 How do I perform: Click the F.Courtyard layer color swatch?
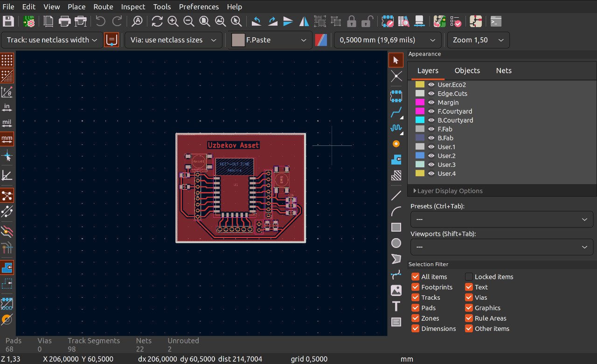point(420,111)
